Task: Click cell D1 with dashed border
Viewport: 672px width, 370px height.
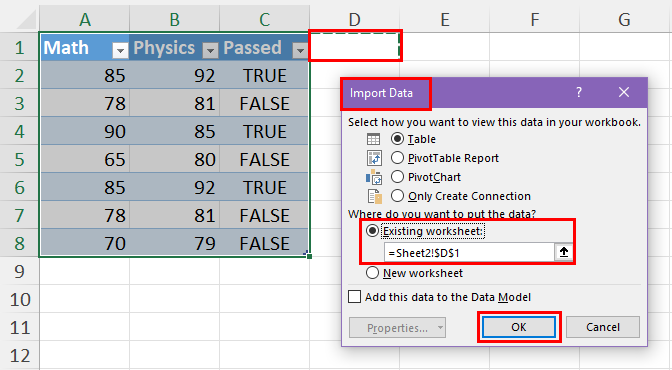Action: pyautogui.click(x=355, y=46)
